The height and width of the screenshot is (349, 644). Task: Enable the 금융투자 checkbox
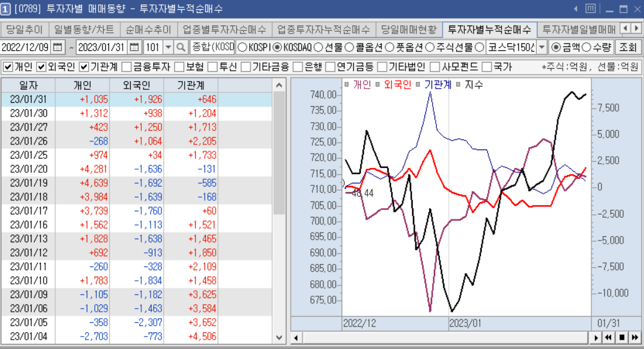click(x=126, y=66)
